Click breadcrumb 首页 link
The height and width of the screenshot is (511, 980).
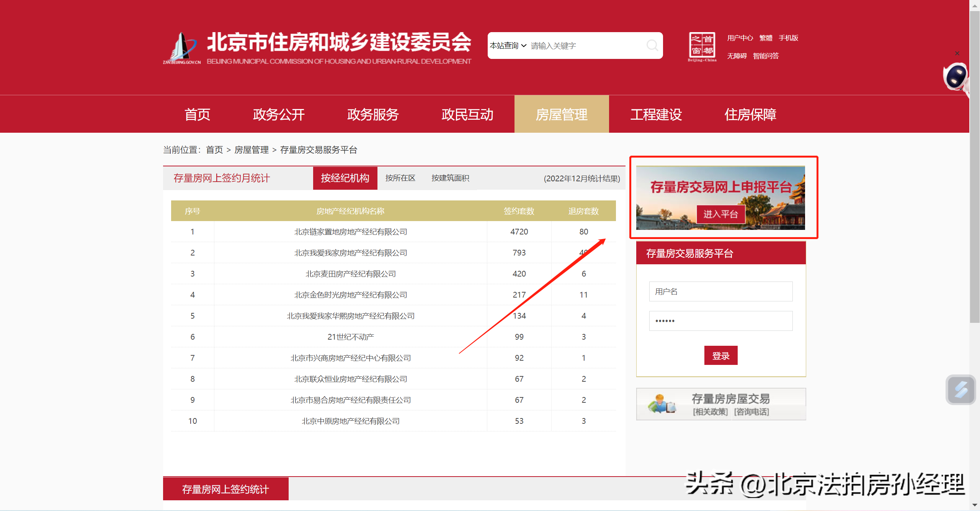point(214,150)
